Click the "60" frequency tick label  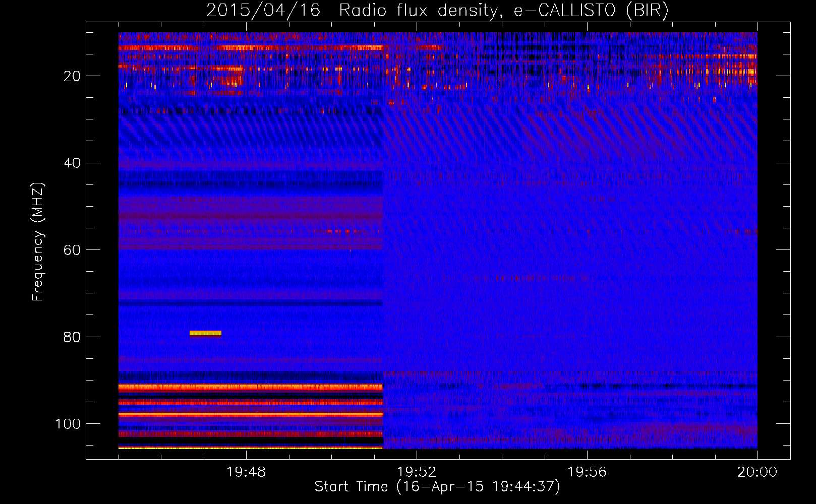[x=72, y=250]
